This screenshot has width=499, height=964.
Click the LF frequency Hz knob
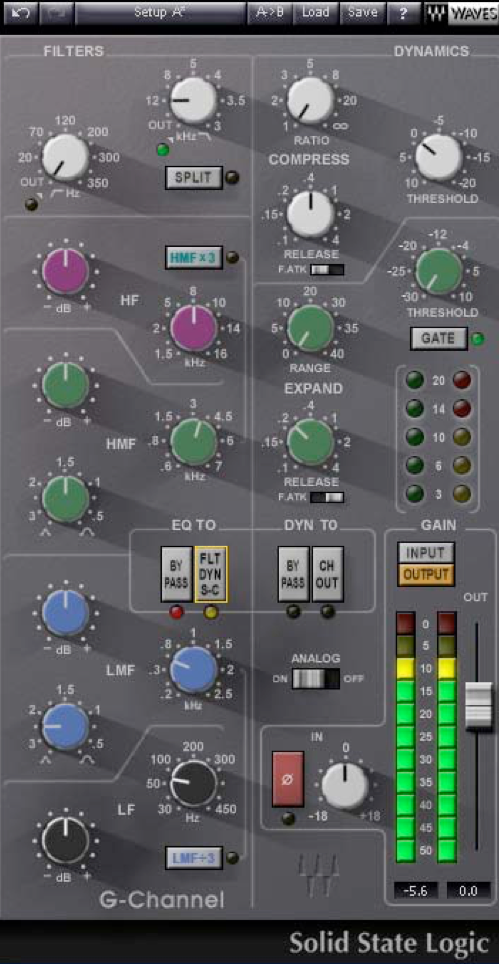pyautogui.click(x=194, y=783)
